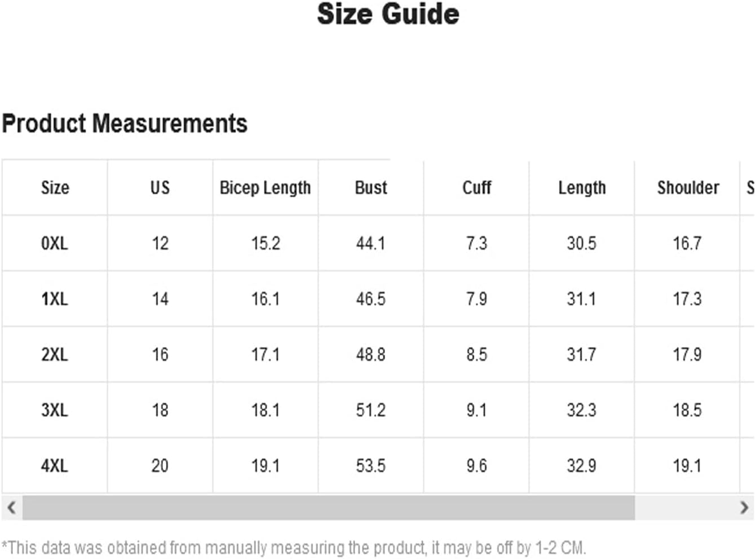The height and width of the screenshot is (559, 756).
Task: Click the Bust column header
Action: click(x=371, y=188)
